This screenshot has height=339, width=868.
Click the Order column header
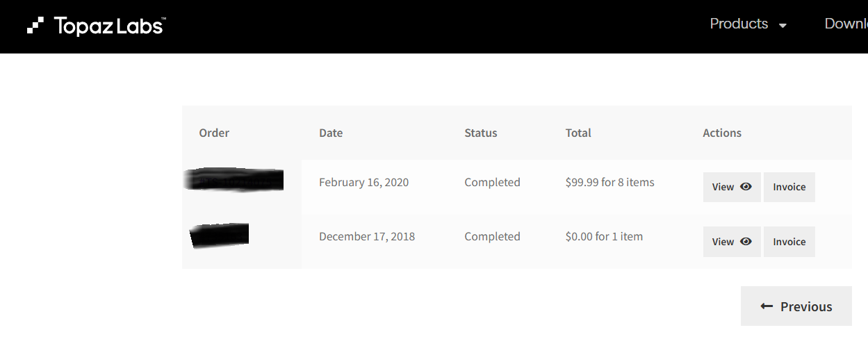(x=214, y=133)
